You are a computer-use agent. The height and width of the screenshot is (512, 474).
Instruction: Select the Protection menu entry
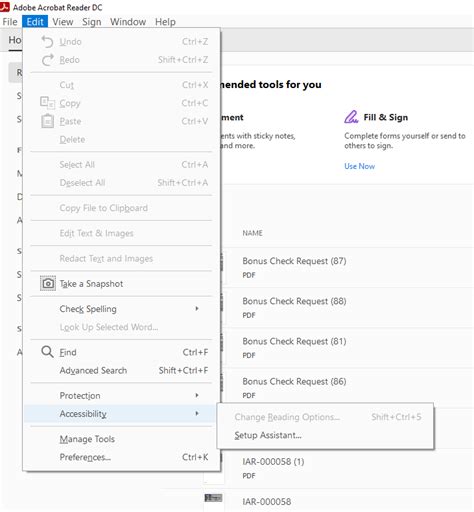click(121, 395)
